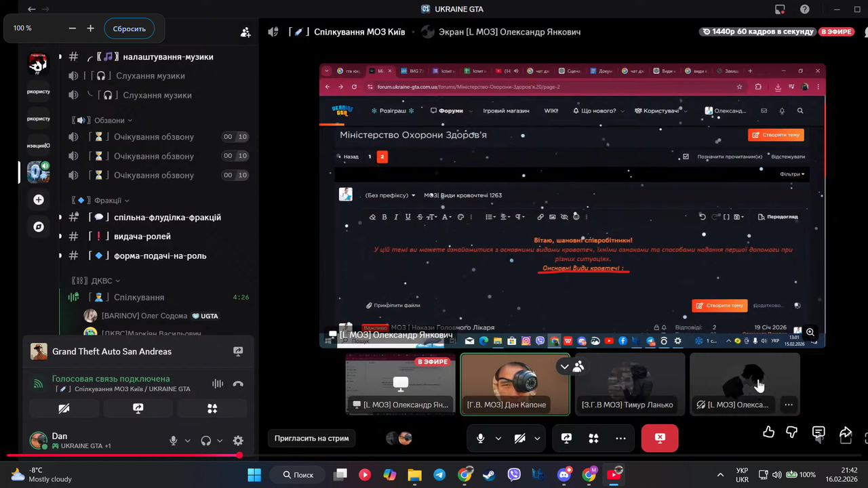Mute microphone in the bottom call controls
The width and height of the screenshot is (868, 488).
(481, 439)
